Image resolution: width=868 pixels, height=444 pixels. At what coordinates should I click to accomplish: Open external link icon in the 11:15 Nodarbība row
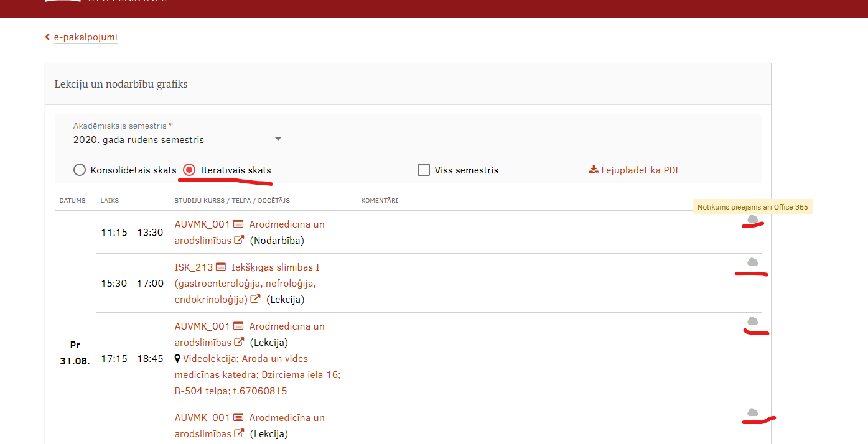239,240
